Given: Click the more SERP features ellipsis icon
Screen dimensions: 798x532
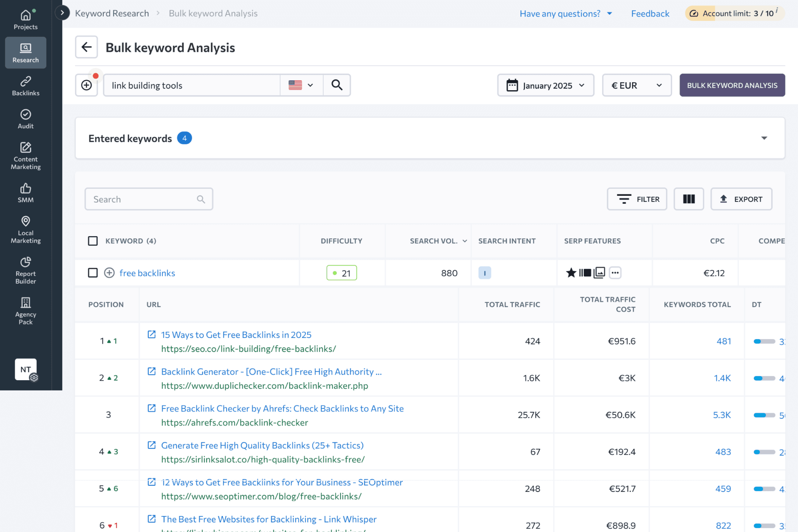Looking at the screenshot, I should coord(615,273).
